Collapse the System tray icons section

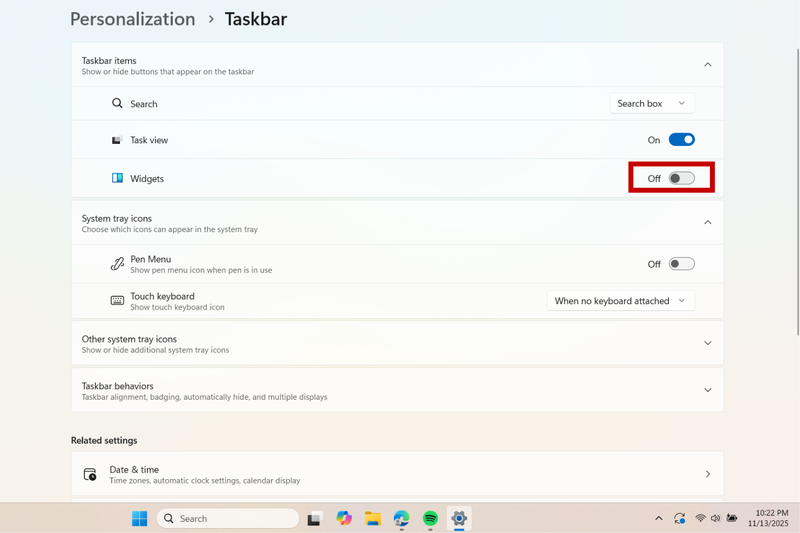708,222
